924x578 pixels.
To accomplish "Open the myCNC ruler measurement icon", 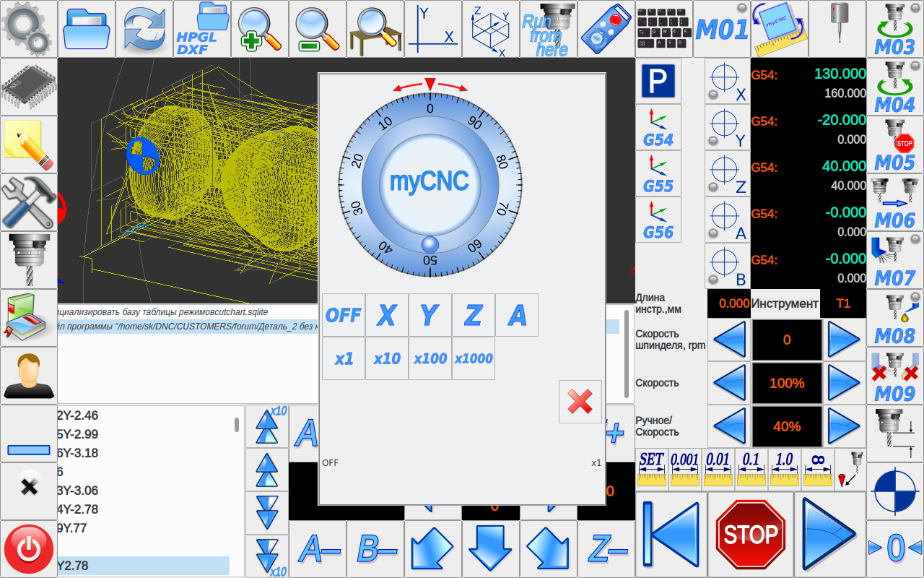I will pyautogui.click(x=780, y=29).
